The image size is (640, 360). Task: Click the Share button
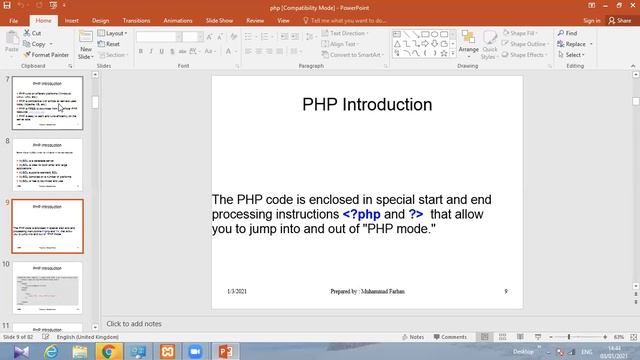coord(620,20)
